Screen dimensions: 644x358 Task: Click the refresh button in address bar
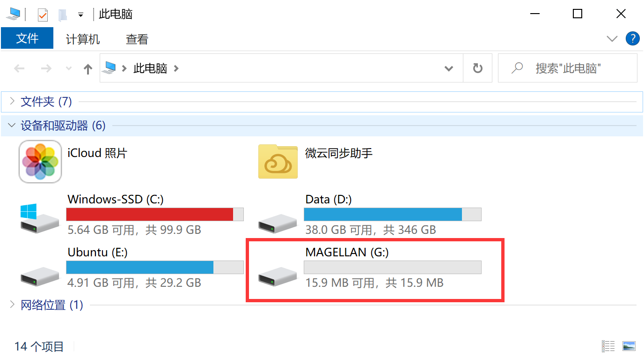coord(477,68)
